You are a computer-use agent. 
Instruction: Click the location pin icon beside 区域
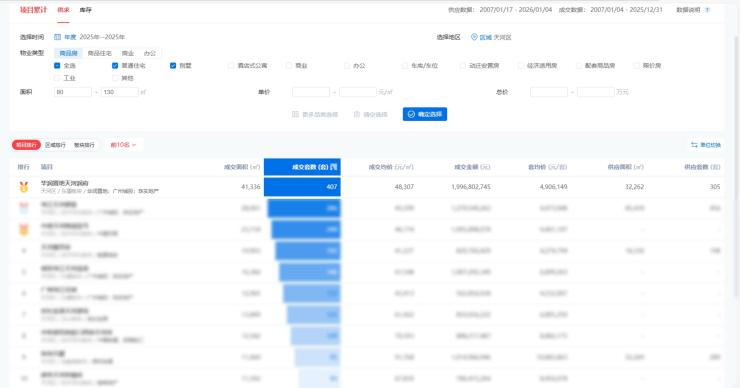coord(474,37)
